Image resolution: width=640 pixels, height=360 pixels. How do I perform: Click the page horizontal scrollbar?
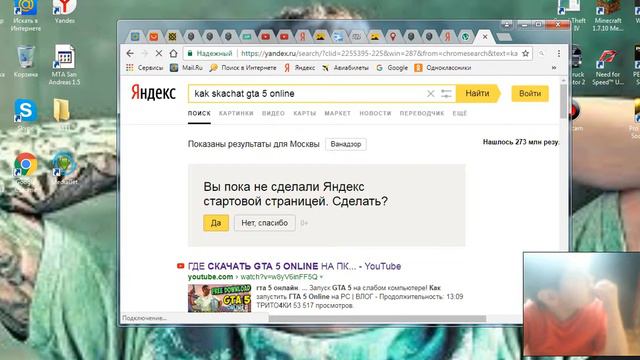377,318
